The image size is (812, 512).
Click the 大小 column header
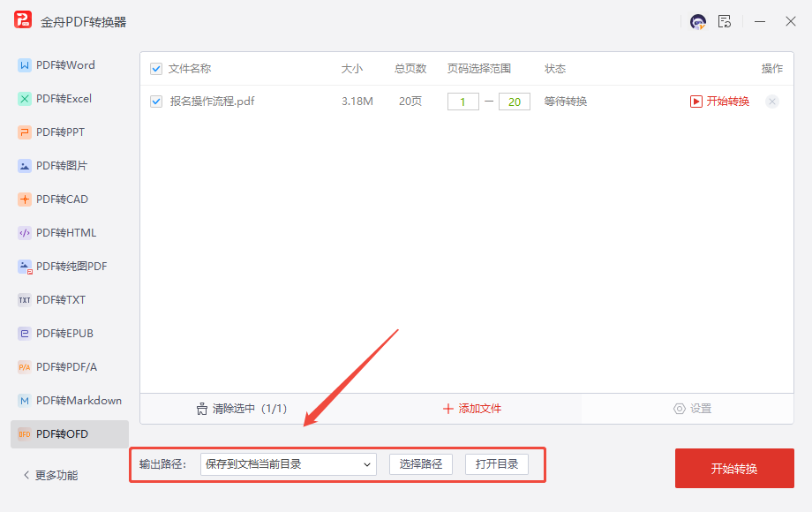pos(352,69)
